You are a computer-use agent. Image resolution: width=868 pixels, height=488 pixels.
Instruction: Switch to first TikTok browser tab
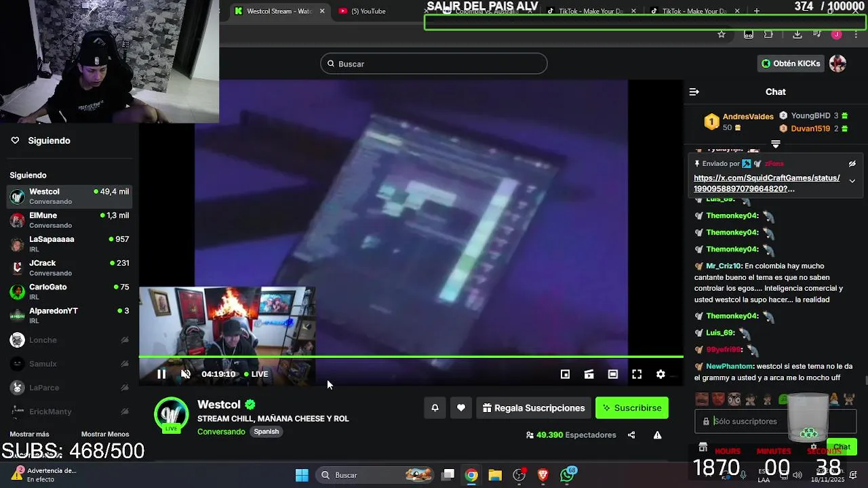pyautogui.click(x=590, y=11)
